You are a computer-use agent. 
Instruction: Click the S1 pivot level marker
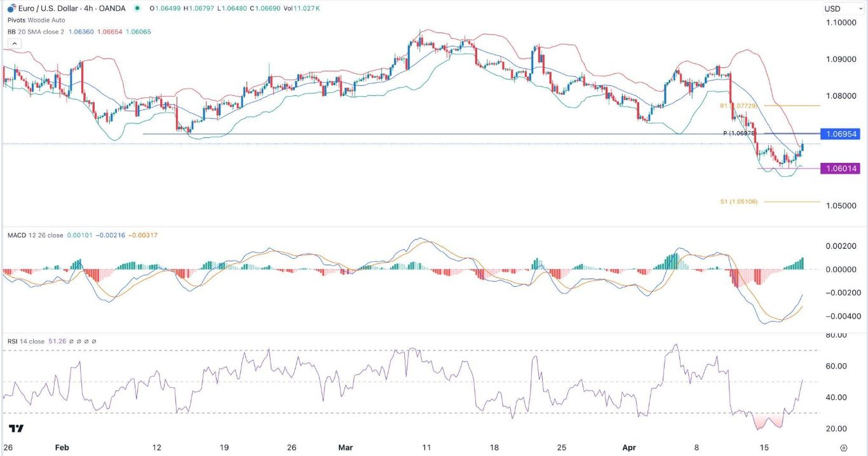740,202
